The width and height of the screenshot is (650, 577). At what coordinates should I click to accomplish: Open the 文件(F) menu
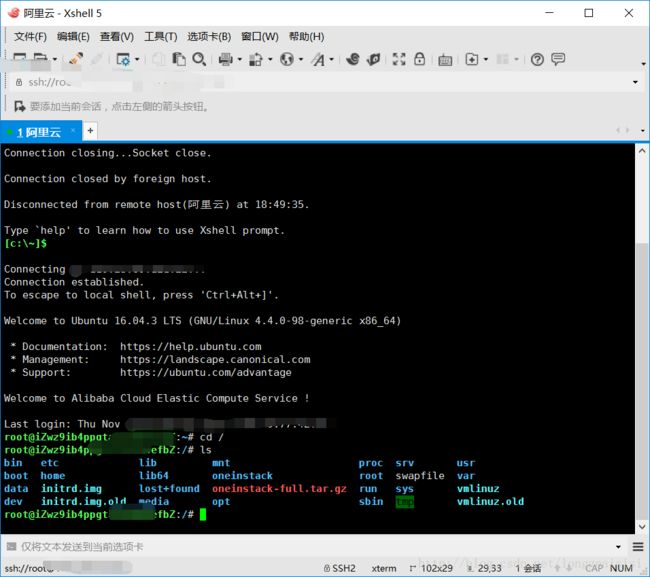[x=30, y=37]
